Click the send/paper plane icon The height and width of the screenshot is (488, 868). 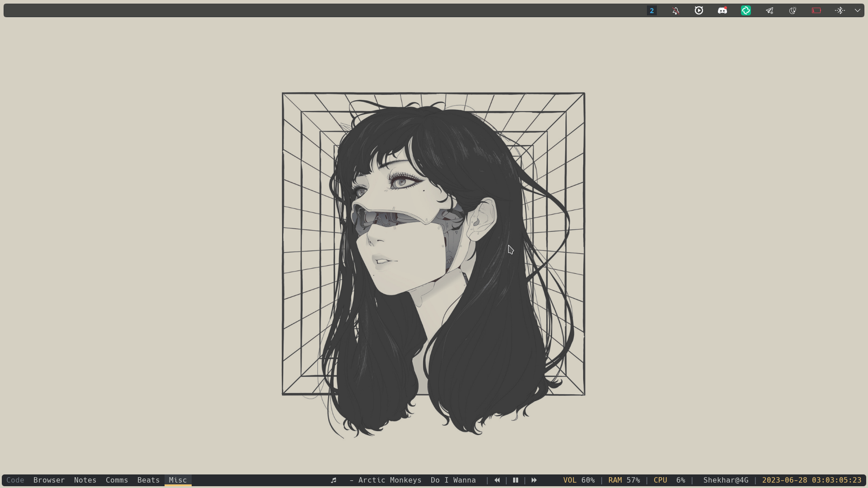[769, 10]
